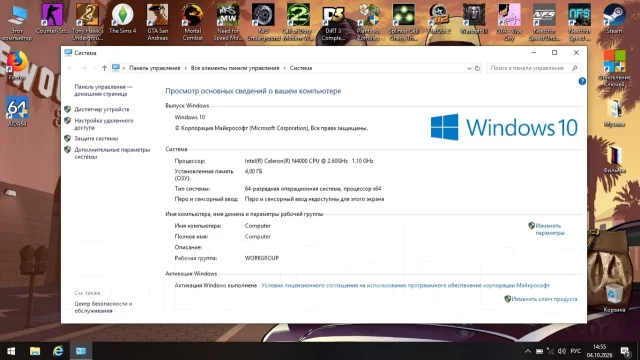Open The Sims 4 desktop icon

pyautogui.click(x=122, y=19)
